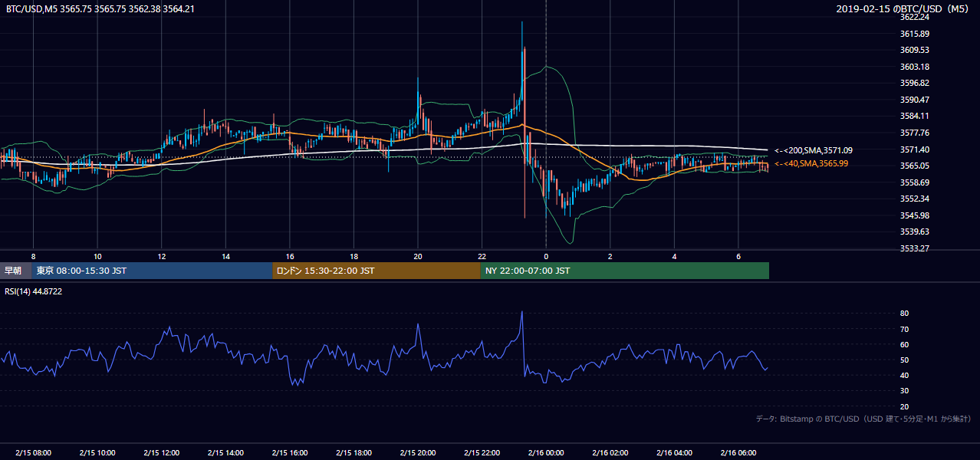Click hour tick 4 under price chart

(x=674, y=256)
